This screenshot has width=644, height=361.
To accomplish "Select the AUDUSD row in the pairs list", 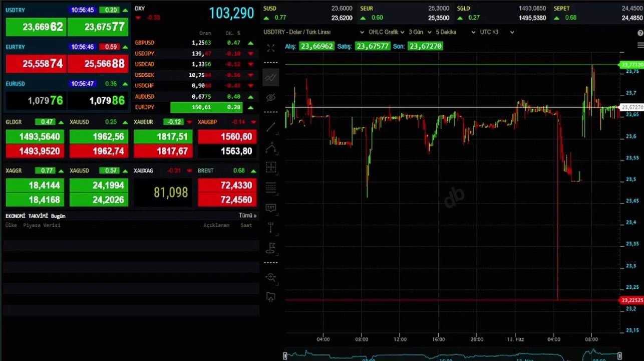I will click(x=194, y=97).
